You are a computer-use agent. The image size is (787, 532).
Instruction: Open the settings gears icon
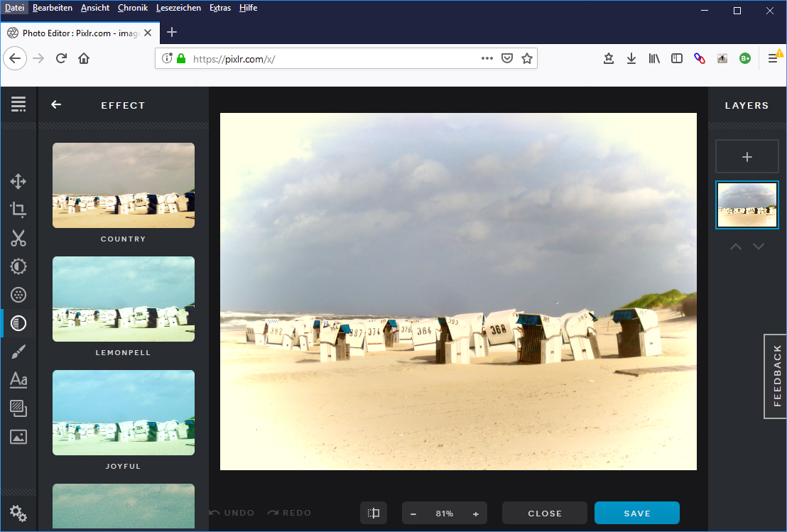(18, 514)
